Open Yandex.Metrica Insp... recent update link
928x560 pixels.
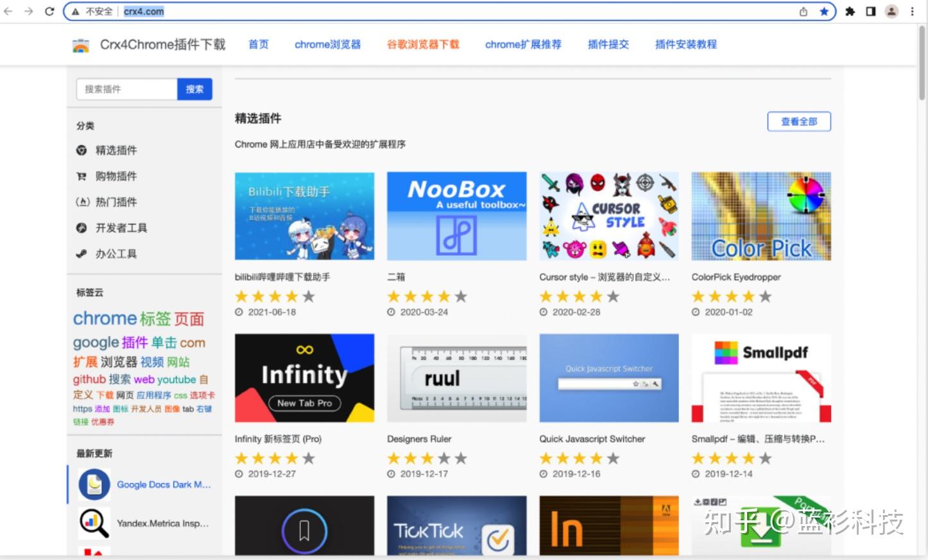[x=163, y=523]
